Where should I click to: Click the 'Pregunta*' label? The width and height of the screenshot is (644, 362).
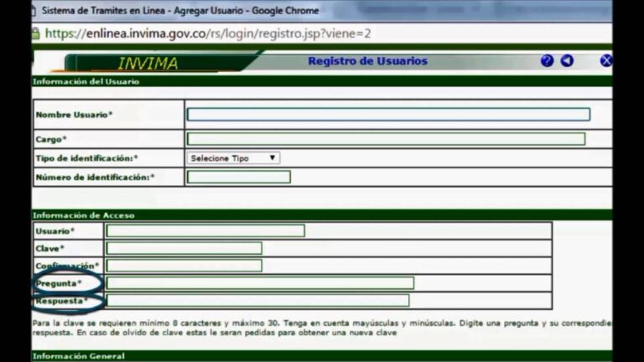pos(59,283)
